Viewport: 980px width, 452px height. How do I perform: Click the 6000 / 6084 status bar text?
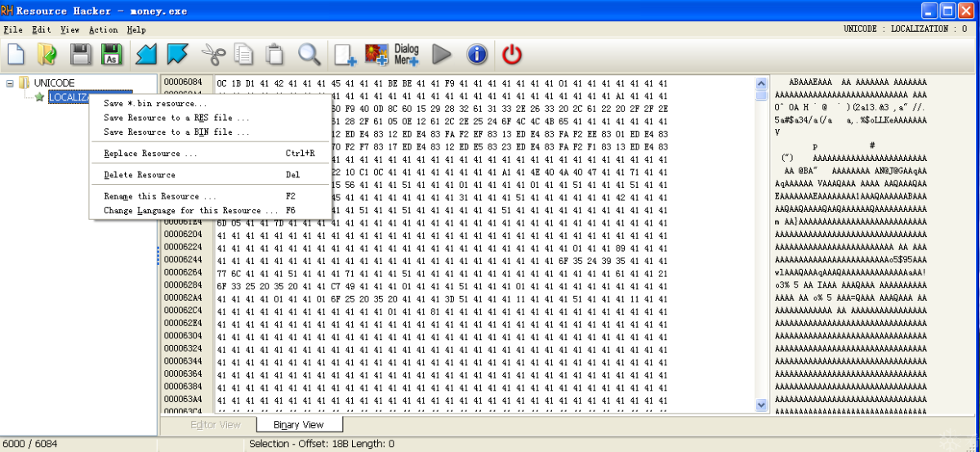click(x=31, y=444)
